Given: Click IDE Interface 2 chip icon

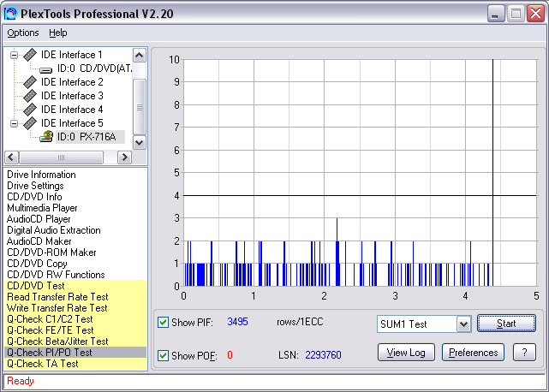Looking at the screenshot, I should pos(30,82).
